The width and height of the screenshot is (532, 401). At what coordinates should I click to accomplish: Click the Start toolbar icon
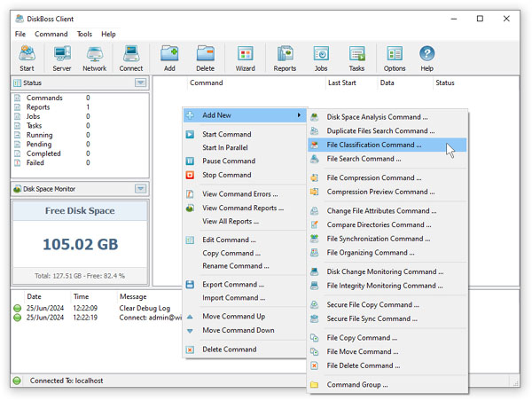tap(27, 59)
